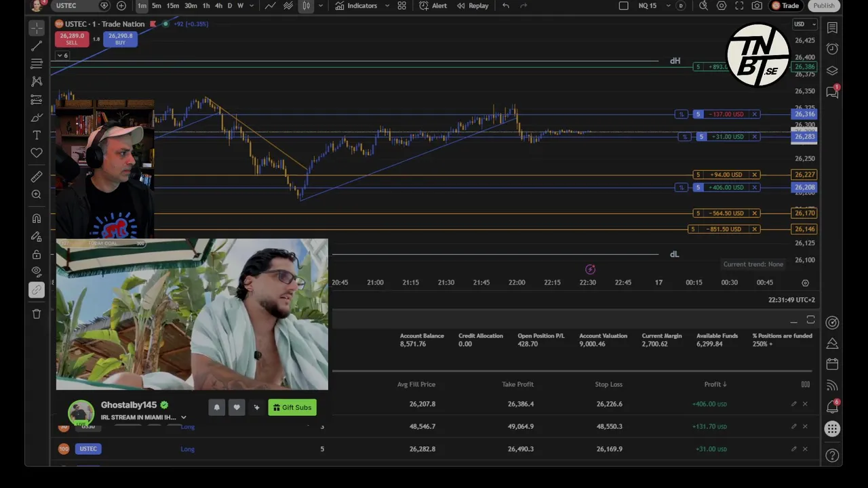Click Gift Subs on stream overlay
Viewport: 868px width, 488px height.
(292, 407)
